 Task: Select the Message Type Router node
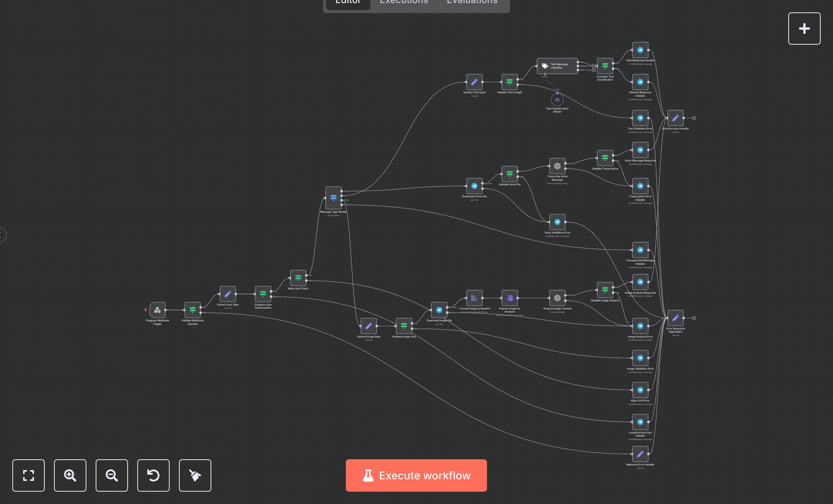333,198
